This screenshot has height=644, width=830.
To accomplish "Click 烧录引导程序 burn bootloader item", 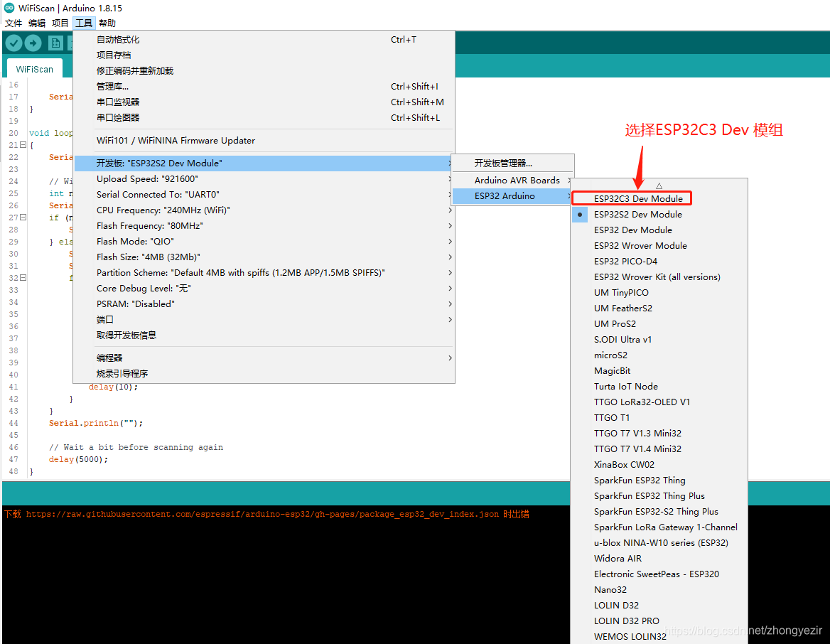I will tap(264, 373).
